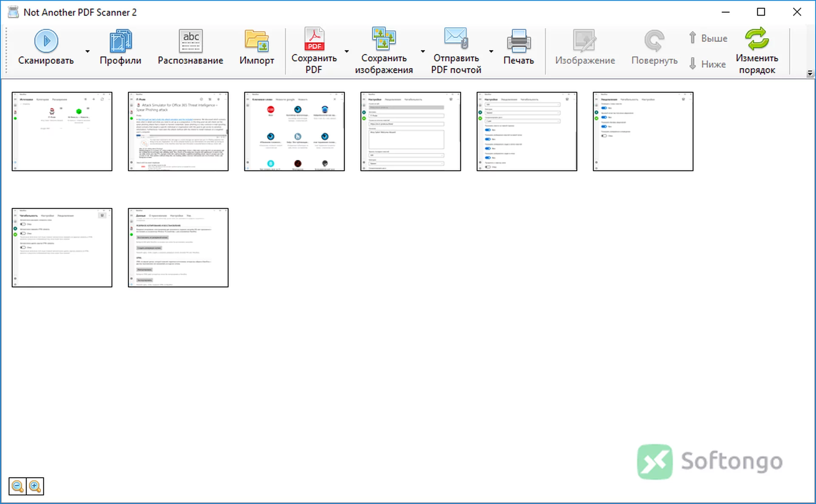This screenshot has height=504, width=816.
Task: Click the Сканировать scan icon
Action: 46,41
